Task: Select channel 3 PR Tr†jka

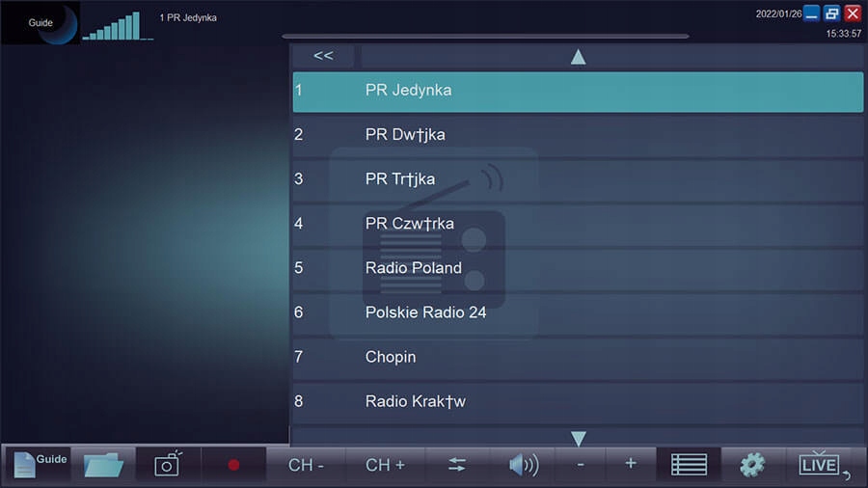Action: [x=578, y=179]
